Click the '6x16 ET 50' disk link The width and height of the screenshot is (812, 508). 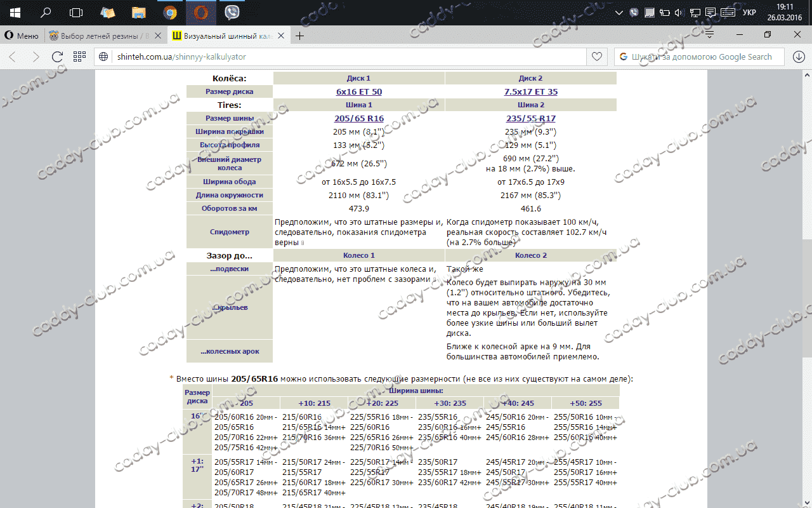click(359, 91)
